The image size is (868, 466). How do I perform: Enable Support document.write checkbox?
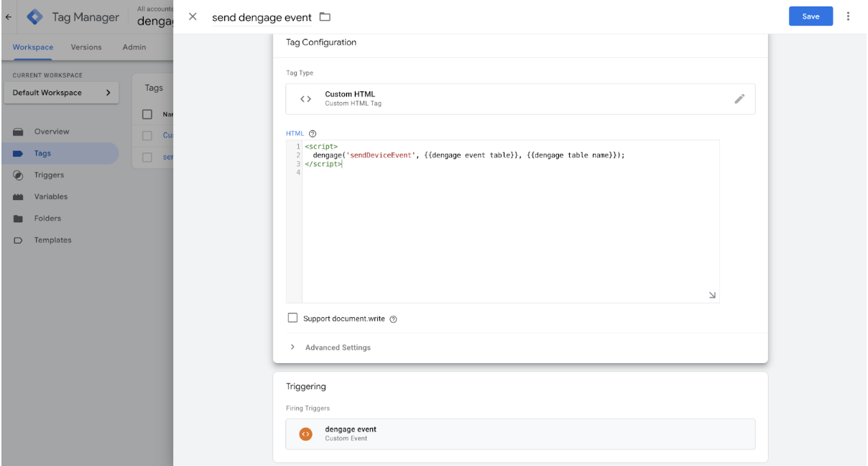(292, 318)
